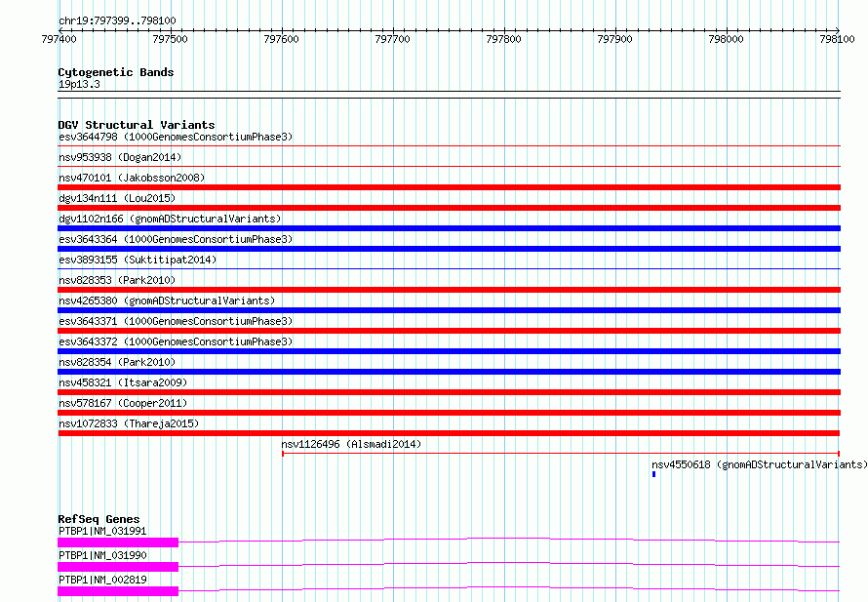Click the chr19:797399..798100 position label

pos(117,20)
